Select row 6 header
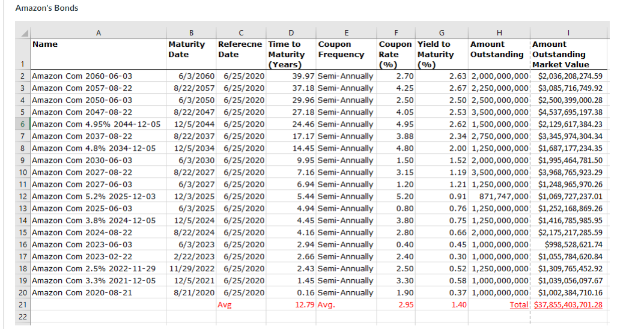The width and height of the screenshot is (644, 329). tap(23, 124)
